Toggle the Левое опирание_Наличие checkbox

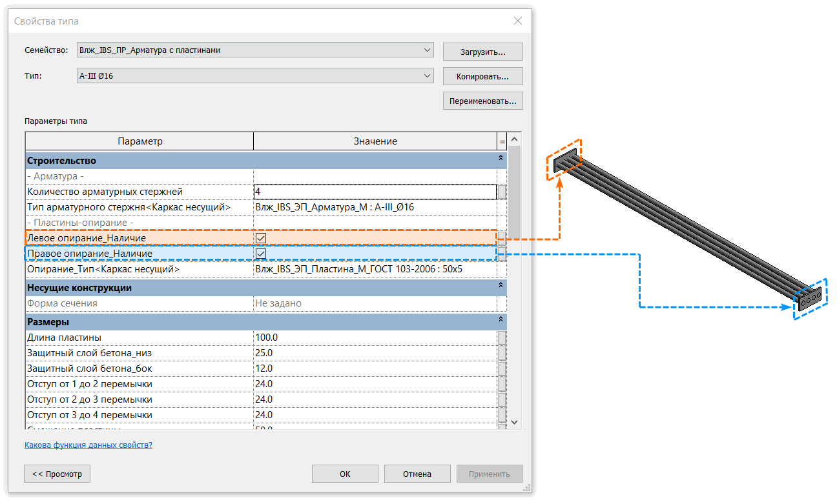coord(261,238)
